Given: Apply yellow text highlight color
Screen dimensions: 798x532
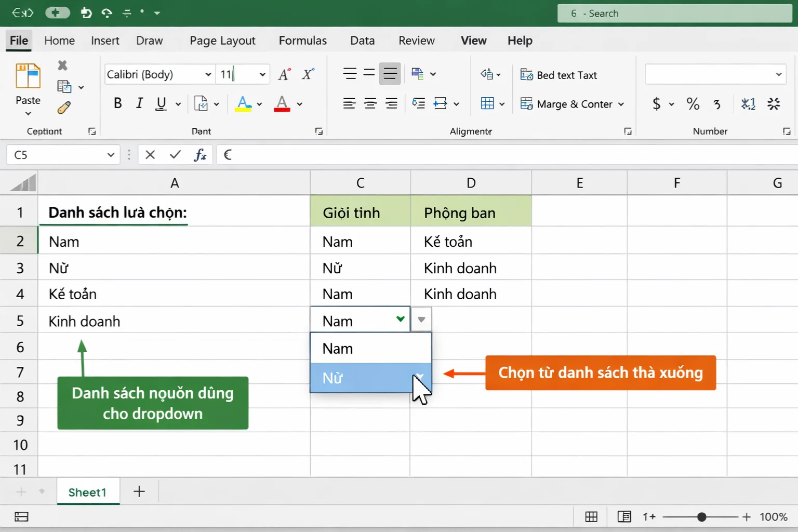Looking at the screenshot, I should [x=244, y=103].
